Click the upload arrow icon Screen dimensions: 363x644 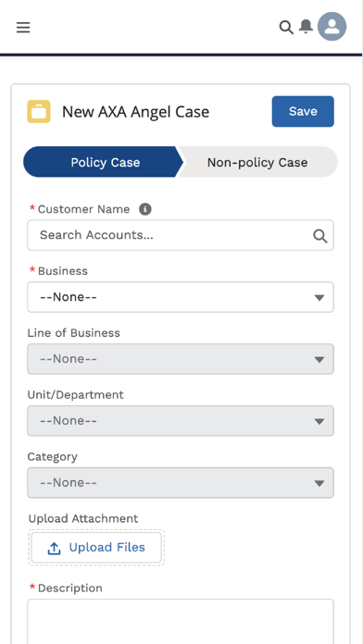(55, 548)
